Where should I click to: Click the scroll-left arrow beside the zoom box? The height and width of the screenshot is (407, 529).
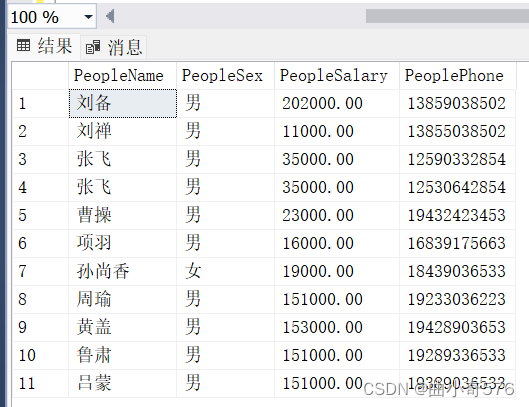point(110,16)
